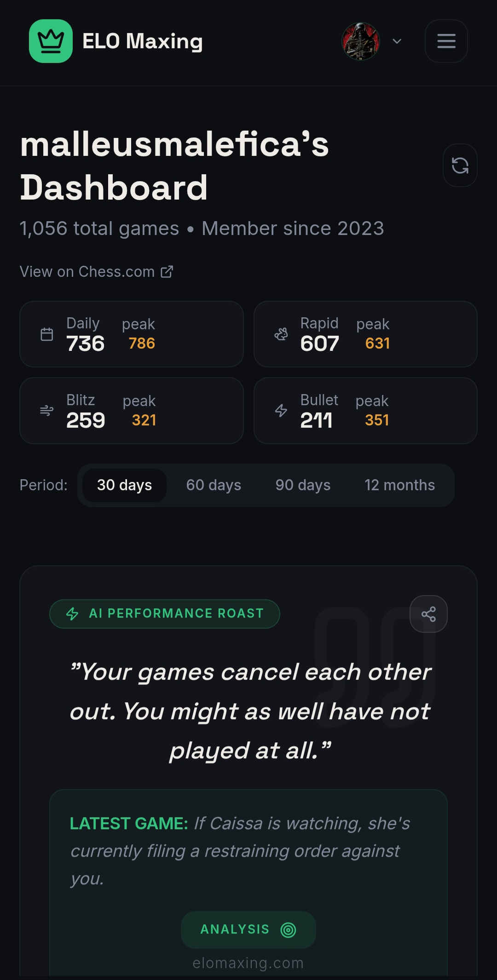The height and width of the screenshot is (980, 497).
Task: Click the Blitz wind icon
Action: click(46, 411)
